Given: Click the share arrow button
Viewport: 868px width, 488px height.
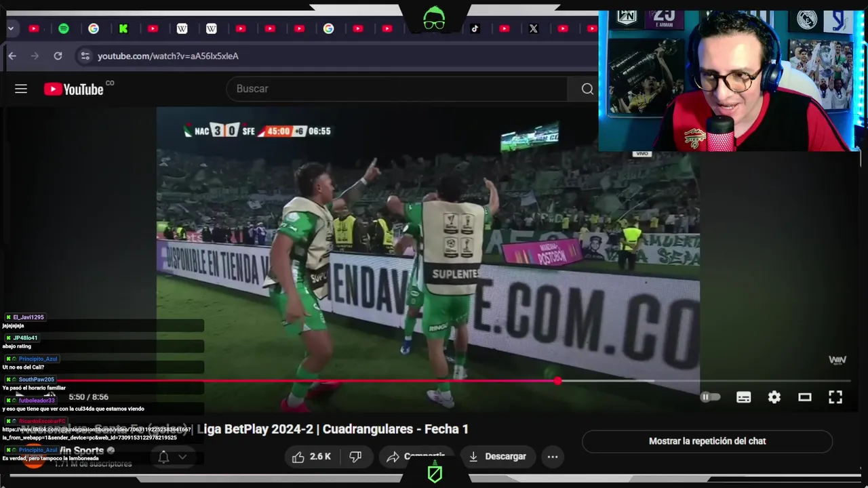Looking at the screenshot, I should (416, 457).
